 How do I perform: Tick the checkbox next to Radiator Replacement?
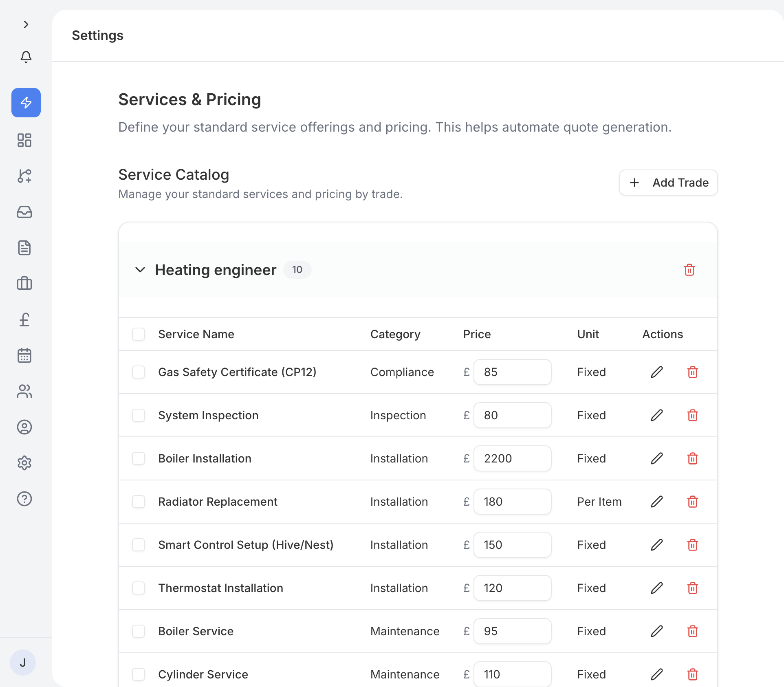pos(139,502)
